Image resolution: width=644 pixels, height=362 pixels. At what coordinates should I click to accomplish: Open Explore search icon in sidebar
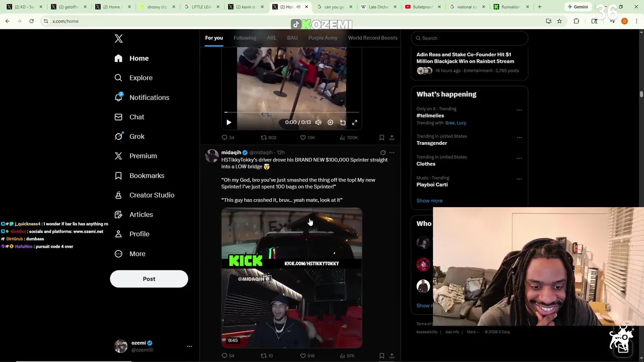point(118,78)
